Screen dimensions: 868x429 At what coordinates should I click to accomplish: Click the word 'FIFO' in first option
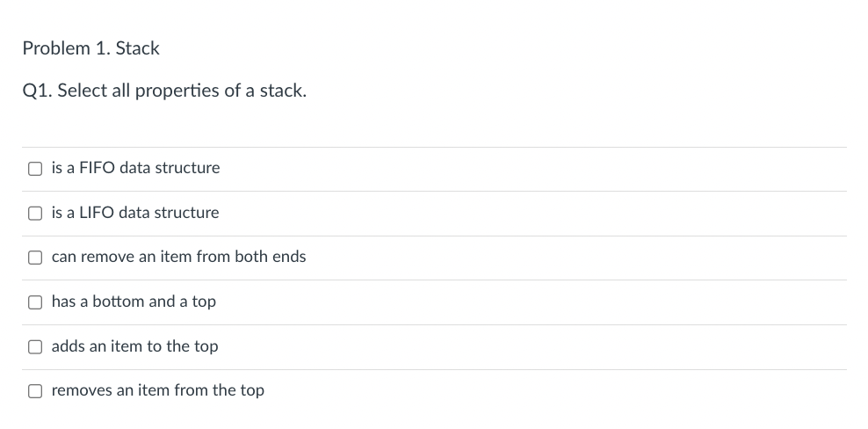[97, 167]
